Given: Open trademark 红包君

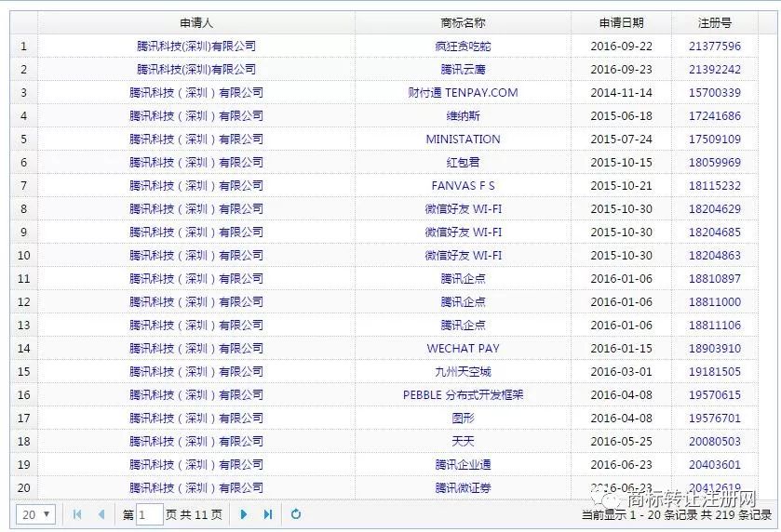Looking at the screenshot, I should (463, 162).
